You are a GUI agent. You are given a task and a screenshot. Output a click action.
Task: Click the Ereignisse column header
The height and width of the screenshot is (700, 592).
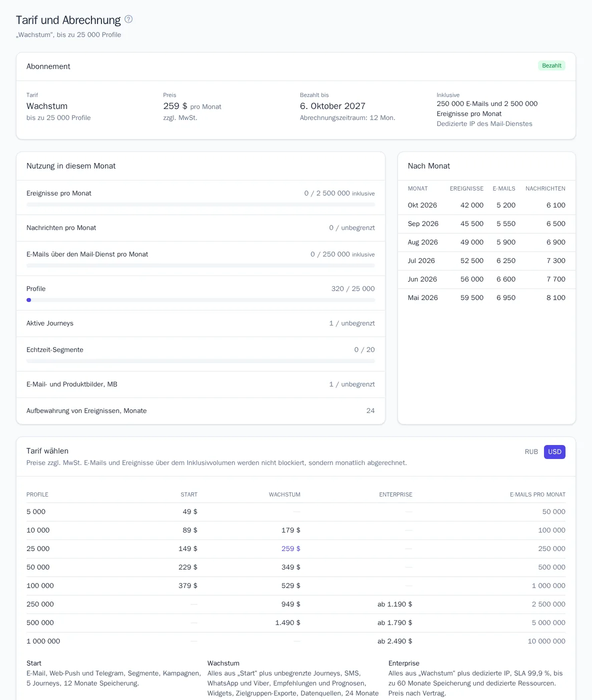tap(466, 188)
